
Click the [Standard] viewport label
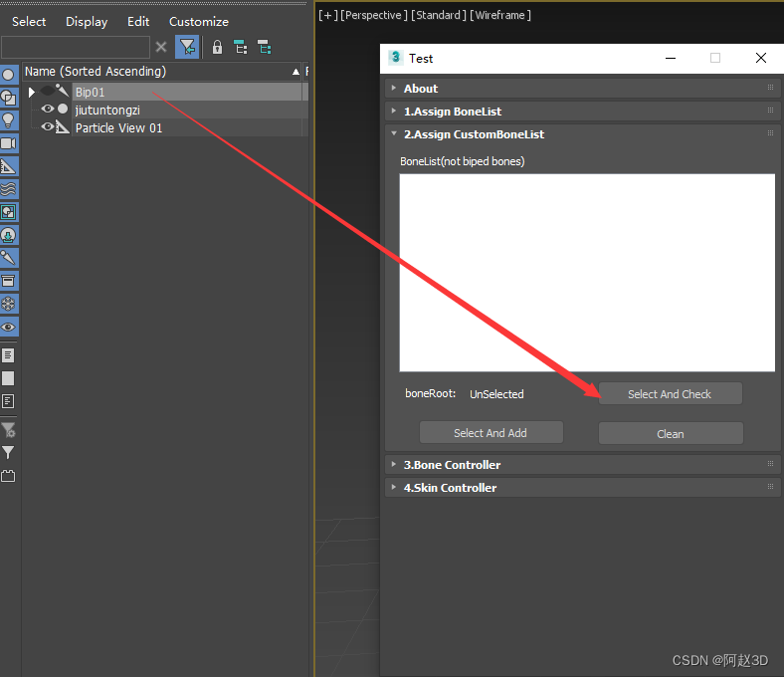439,16
